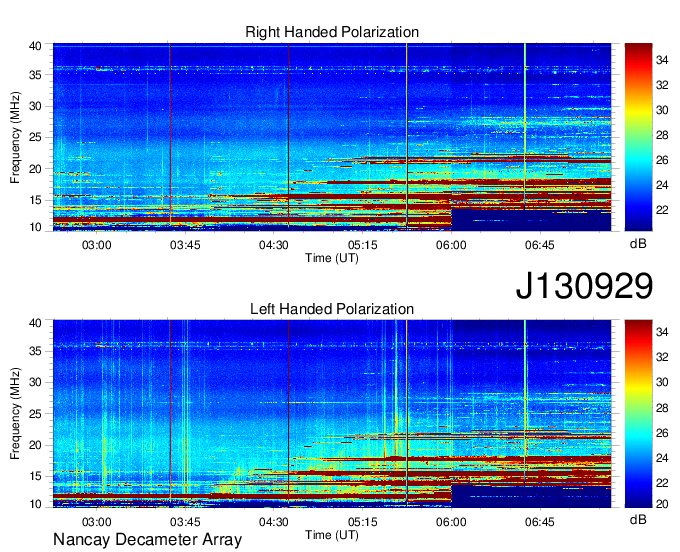Click the 40 MHz tick on Right Handed plot
This screenshot has width=680, height=552.
35,46
